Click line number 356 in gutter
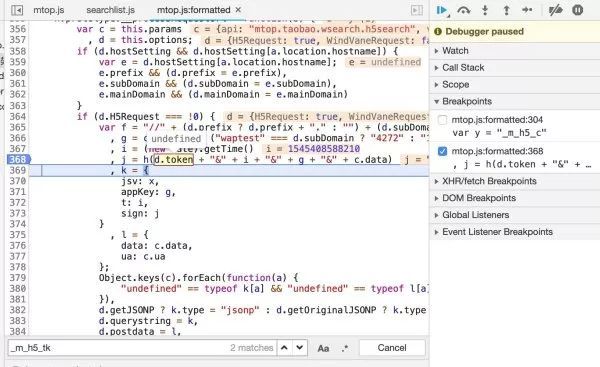Image resolution: width=600 pixels, height=367 pixels. [18, 29]
